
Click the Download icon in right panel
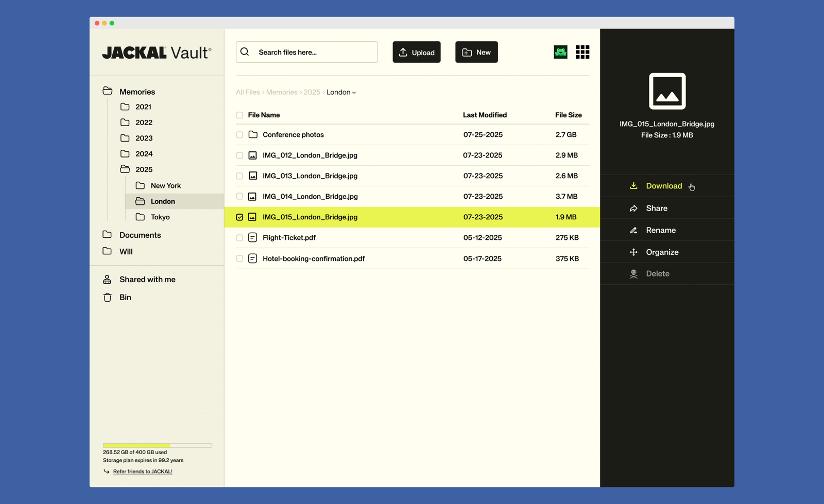[x=633, y=186]
